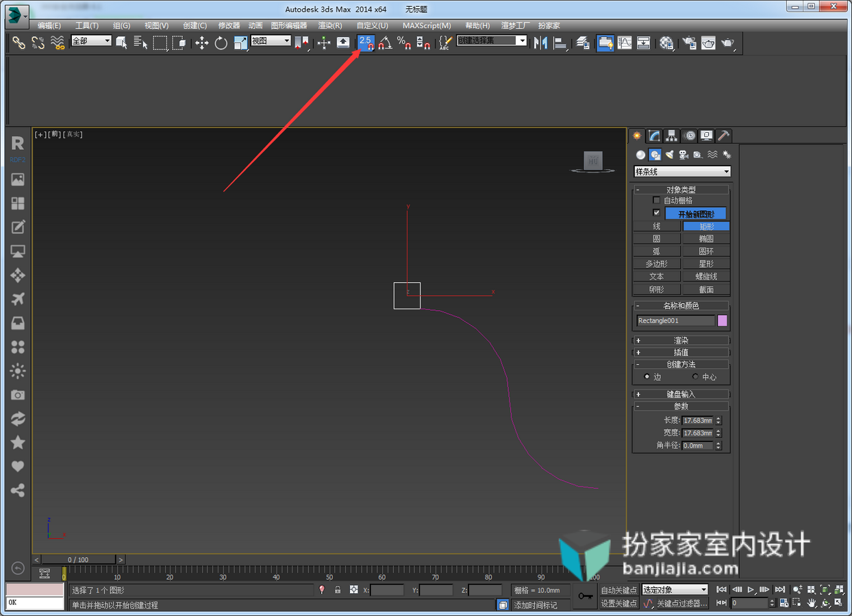Image resolution: width=852 pixels, height=616 pixels.
Task: Select the 中心 creation method radio
Action: click(695, 376)
